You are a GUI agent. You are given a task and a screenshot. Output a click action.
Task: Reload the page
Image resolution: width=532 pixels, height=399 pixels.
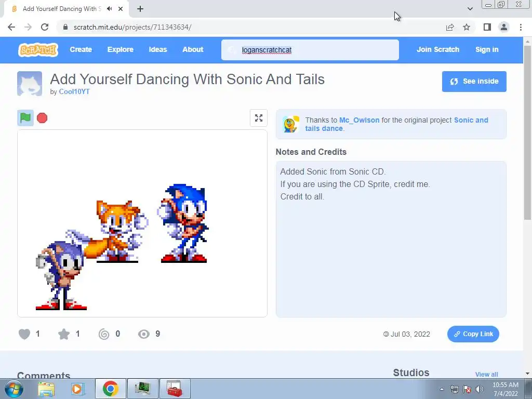tap(45, 27)
